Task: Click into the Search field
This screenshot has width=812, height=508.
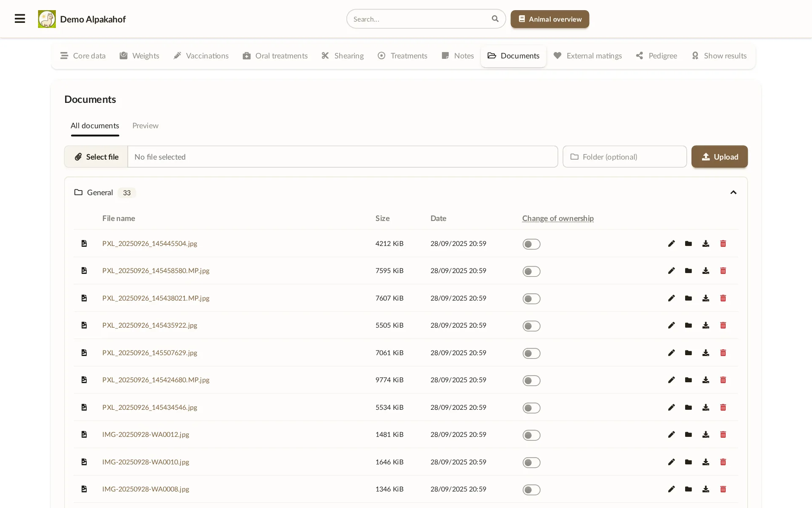Action: (x=419, y=19)
